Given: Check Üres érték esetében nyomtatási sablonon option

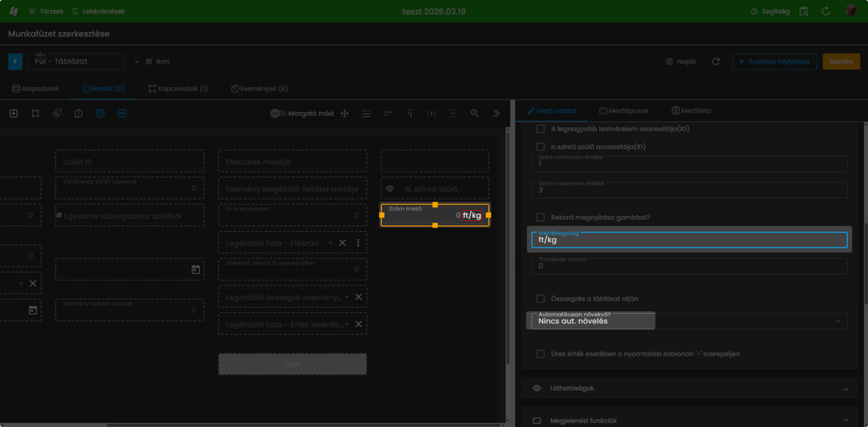Looking at the screenshot, I should coord(540,354).
